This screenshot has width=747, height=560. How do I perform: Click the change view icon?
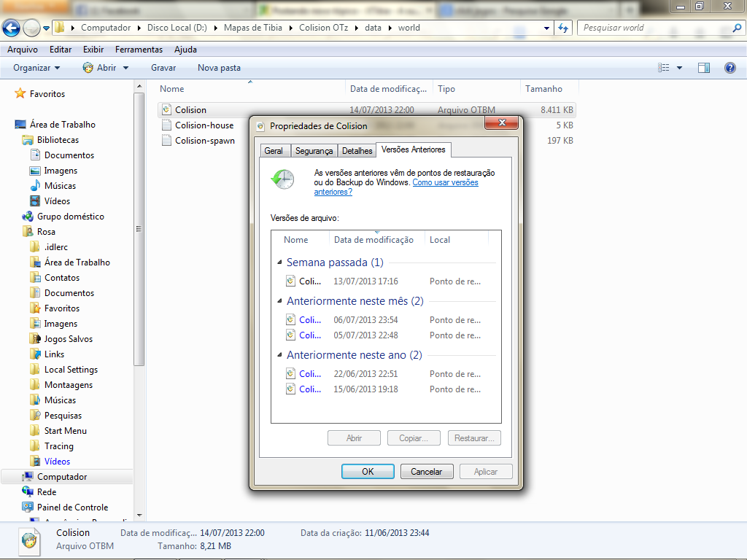click(x=664, y=68)
